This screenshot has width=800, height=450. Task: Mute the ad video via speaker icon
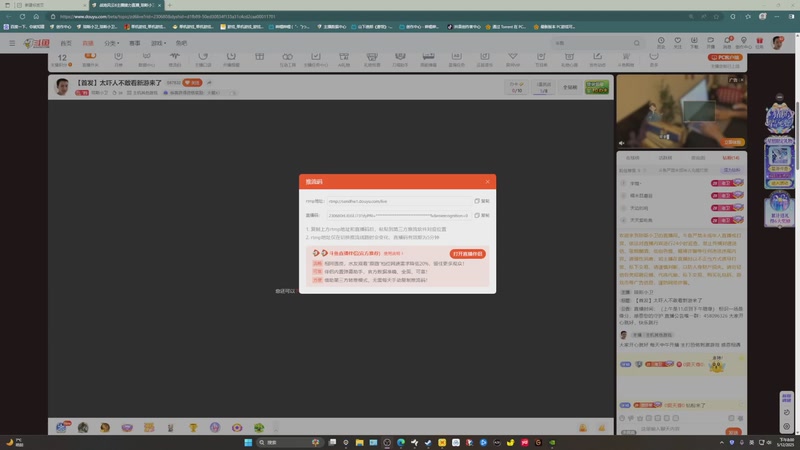(621, 143)
